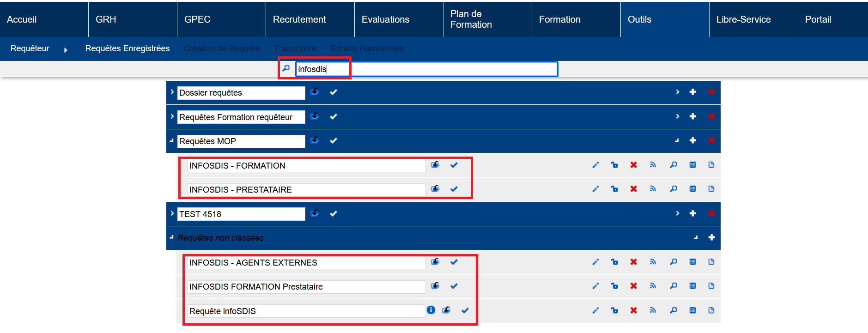
Task: Click red delete X for INFOSDIS - PRESTATAIRE
Action: click(633, 189)
